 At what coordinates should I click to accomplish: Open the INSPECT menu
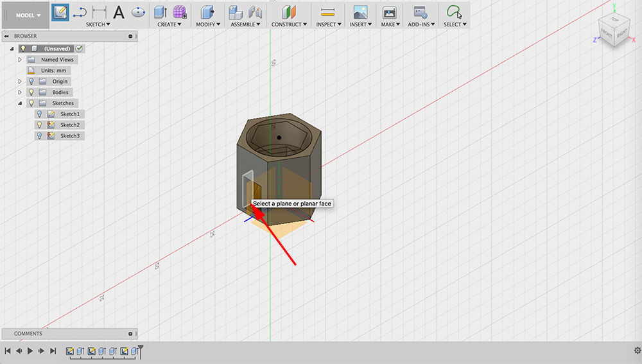pos(328,24)
